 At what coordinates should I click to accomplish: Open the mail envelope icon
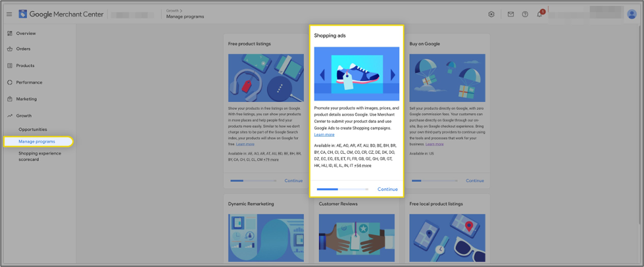510,14
